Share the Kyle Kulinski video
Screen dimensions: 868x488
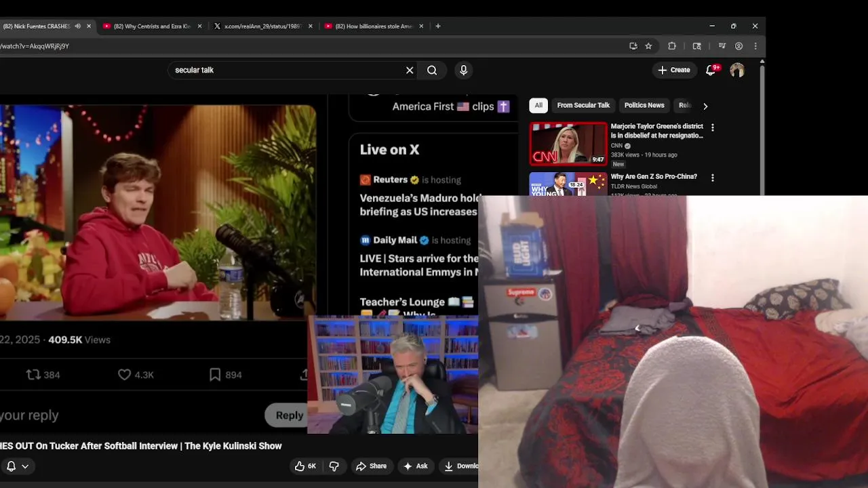click(x=371, y=466)
